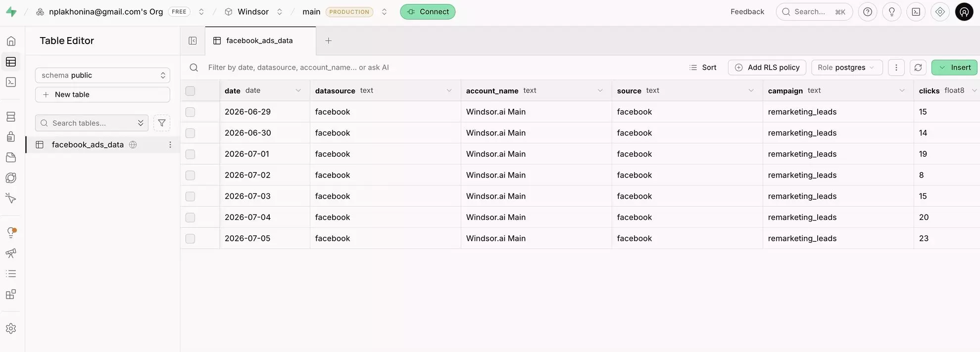Open the table filter funnel icon
Image resolution: width=980 pixels, height=352 pixels.
(162, 123)
